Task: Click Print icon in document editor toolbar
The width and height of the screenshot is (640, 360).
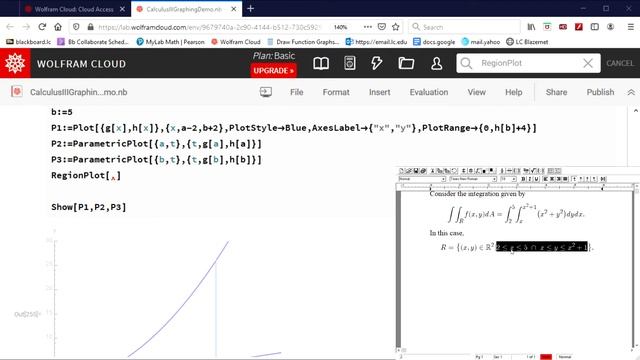Action: [423, 171]
